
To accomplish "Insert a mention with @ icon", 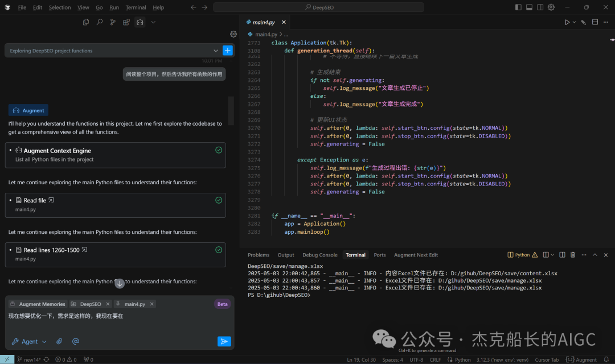I will click(x=76, y=341).
